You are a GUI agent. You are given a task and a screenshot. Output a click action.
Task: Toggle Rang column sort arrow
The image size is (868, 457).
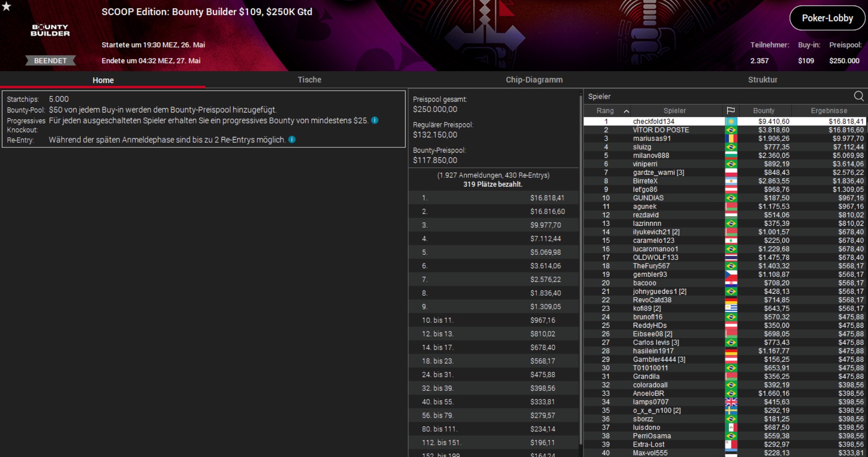(626, 111)
